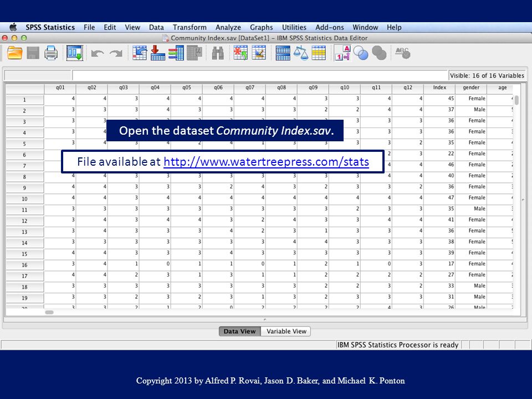Open the Window menu
532x399 pixels.
click(x=365, y=27)
